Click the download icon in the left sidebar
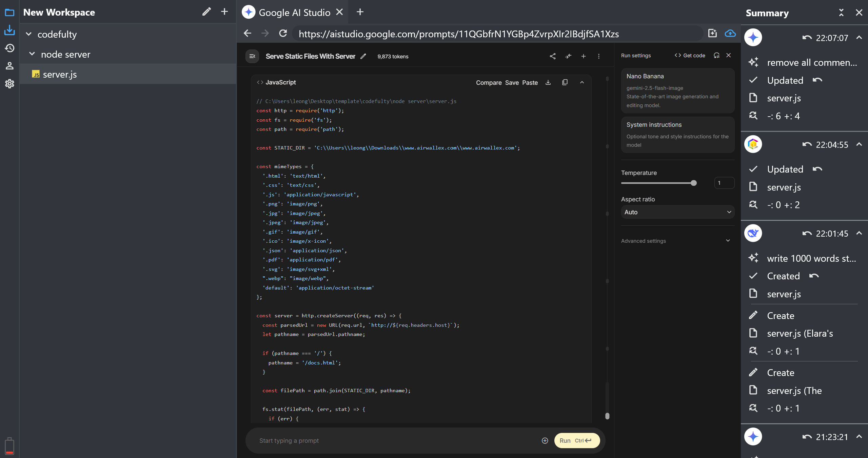Image resolution: width=868 pixels, height=458 pixels. [x=9, y=30]
